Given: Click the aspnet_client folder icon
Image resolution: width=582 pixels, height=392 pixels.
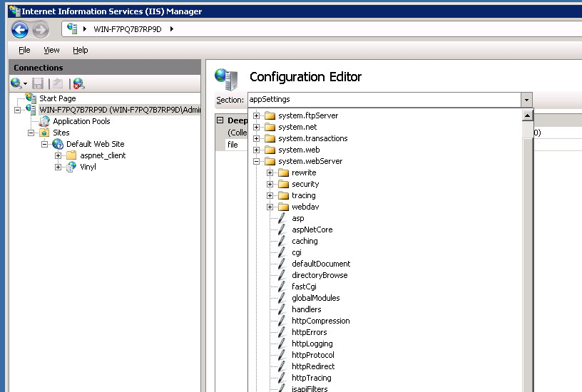Looking at the screenshot, I should (71, 155).
